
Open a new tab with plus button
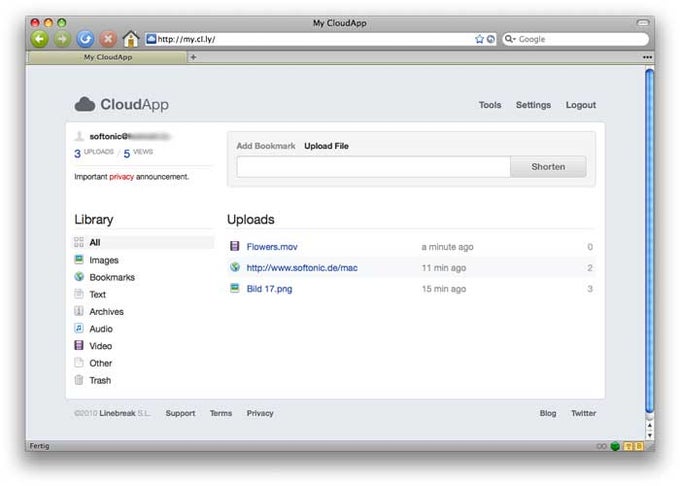point(193,57)
